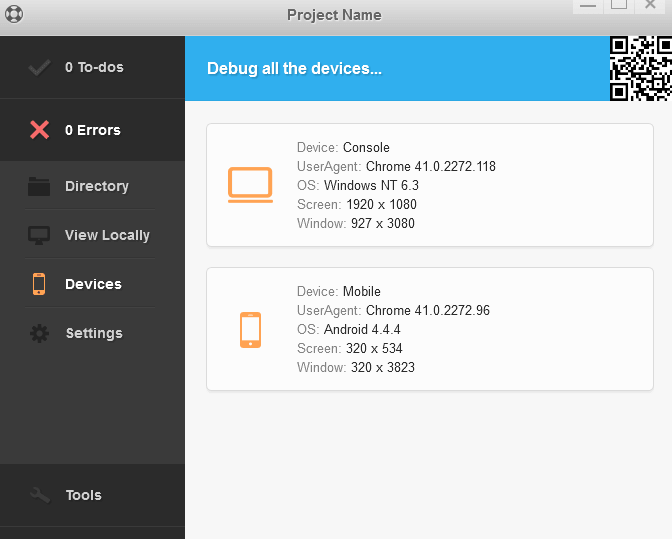
Task: Click 'Windows NT 6.3' OS value
Action: tap(371, 185)
